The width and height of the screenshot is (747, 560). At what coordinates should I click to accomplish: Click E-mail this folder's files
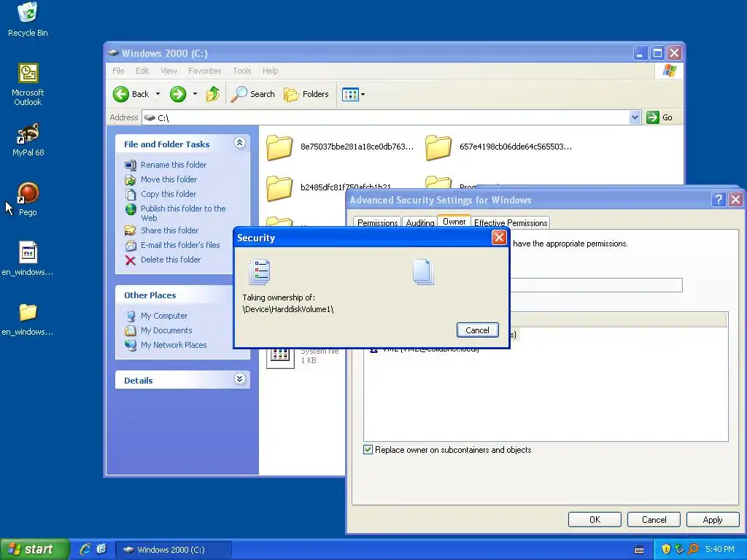click(180, 245)
